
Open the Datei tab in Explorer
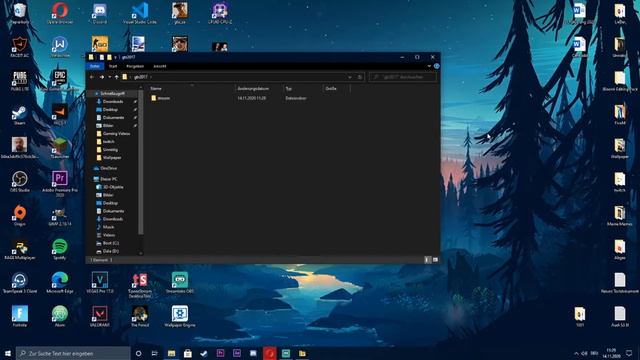[x=95, y=66]
